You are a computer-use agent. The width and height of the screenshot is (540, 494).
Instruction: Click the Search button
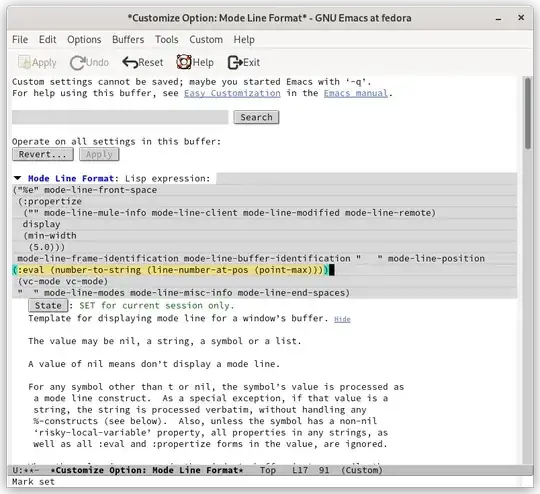tap(256, 117)
